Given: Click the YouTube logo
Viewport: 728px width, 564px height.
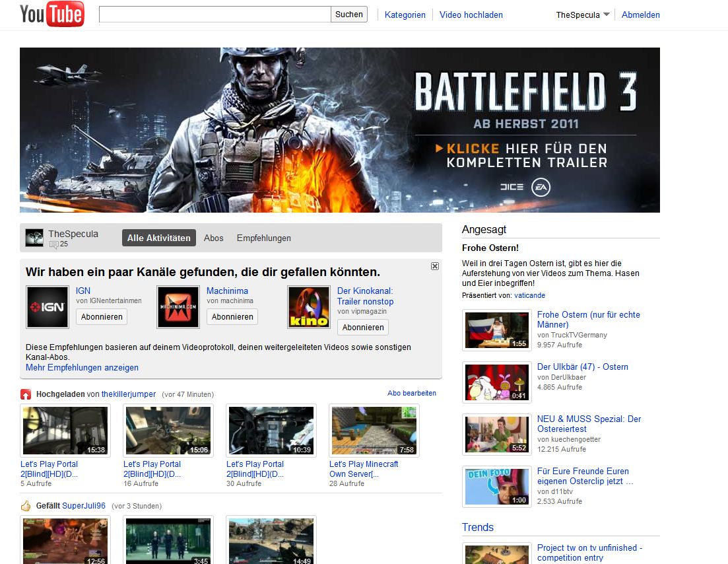Looking at the screenshot, I should click(52, 14).
